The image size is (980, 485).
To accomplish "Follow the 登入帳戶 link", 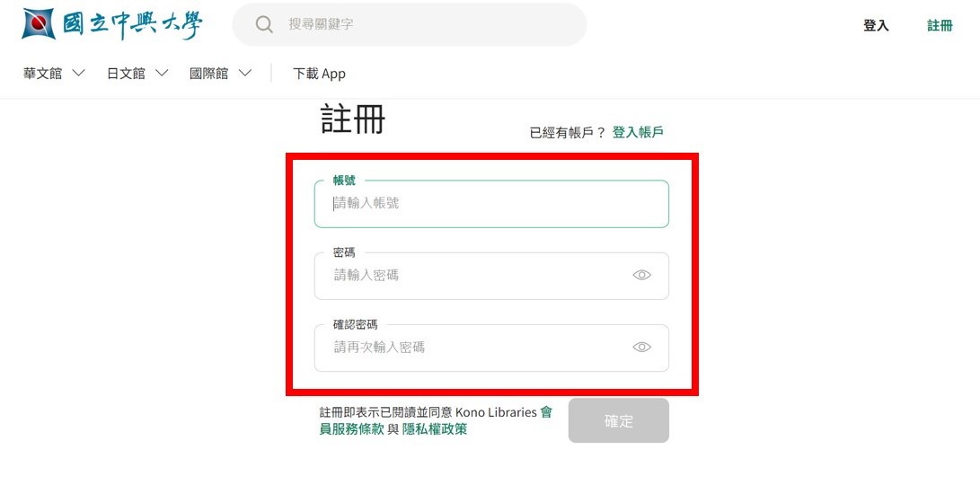I will pyautogui.click(x=638, y=132).
